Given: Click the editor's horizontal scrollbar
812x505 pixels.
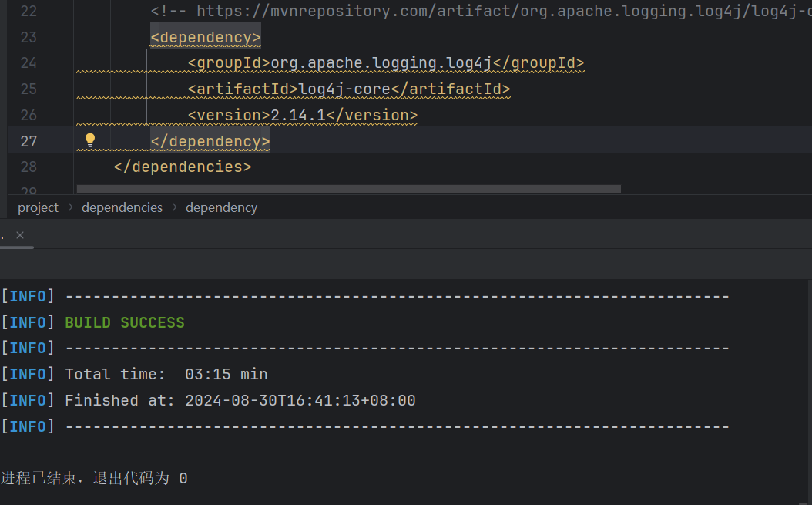Looking at the screenshot, I should click(x=348, y=188).
